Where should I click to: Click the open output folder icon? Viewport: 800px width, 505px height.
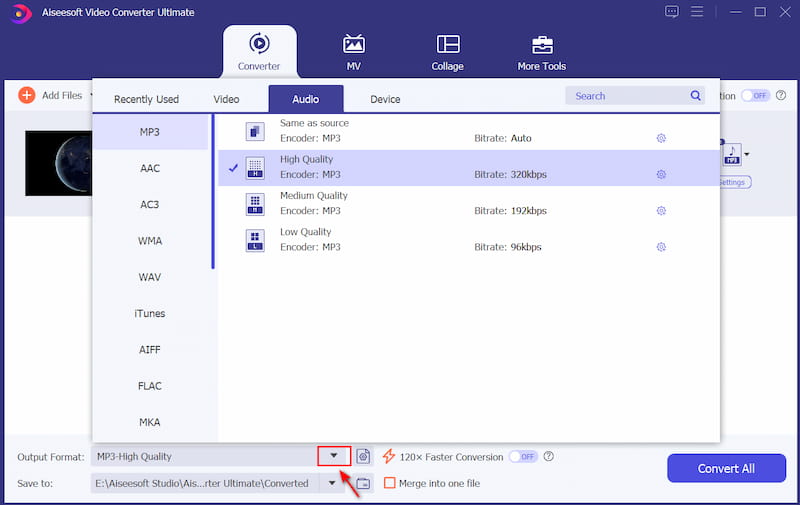(363, 484)
